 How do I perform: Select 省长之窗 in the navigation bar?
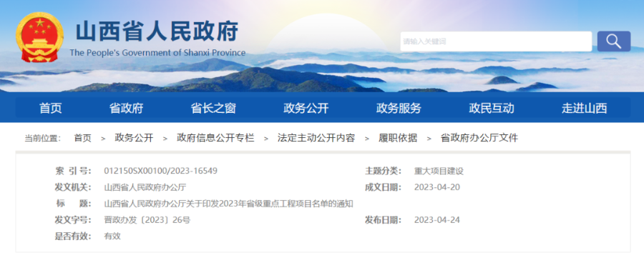point(213,109)
